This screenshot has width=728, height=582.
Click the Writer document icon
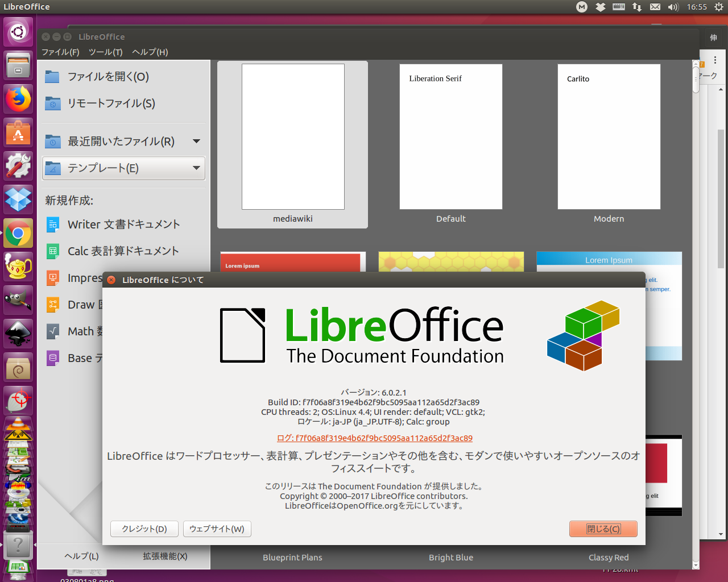[53, 225]
